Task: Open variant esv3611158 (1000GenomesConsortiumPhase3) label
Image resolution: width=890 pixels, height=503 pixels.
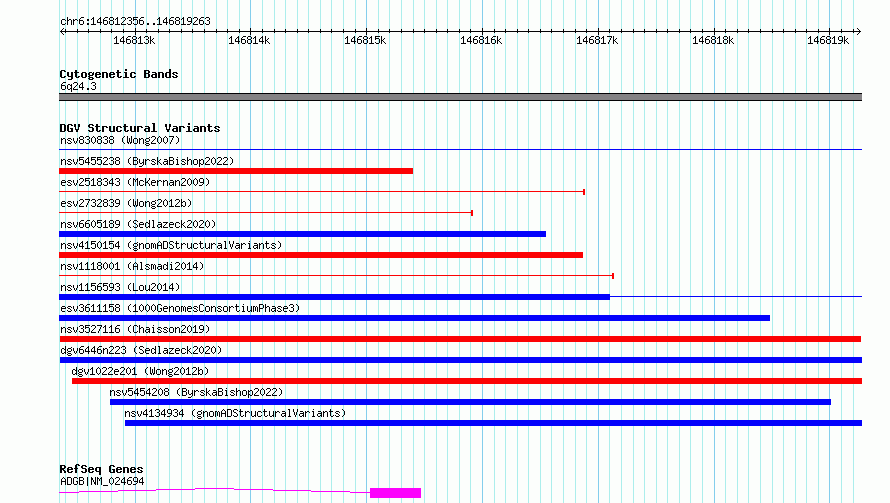Action: tap(180, 308)
